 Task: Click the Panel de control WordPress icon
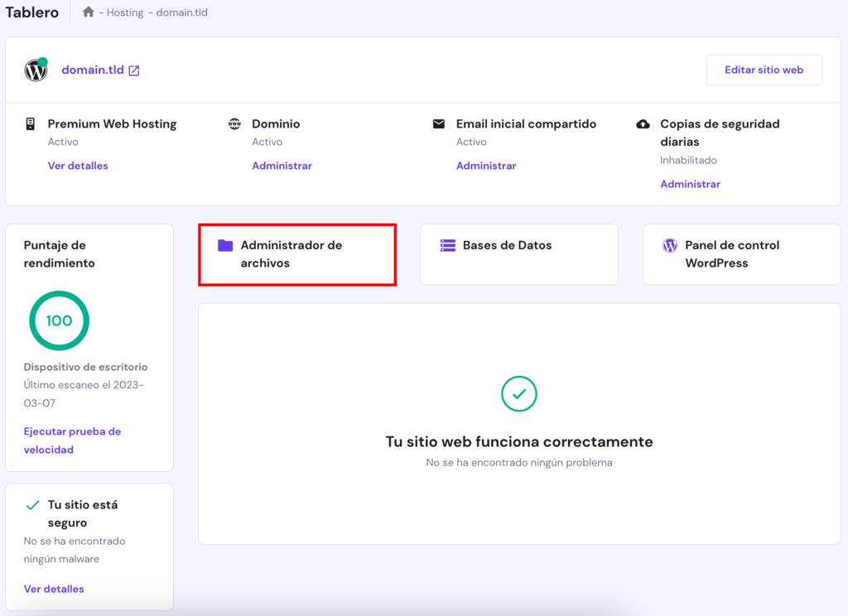tap(669, 245)
